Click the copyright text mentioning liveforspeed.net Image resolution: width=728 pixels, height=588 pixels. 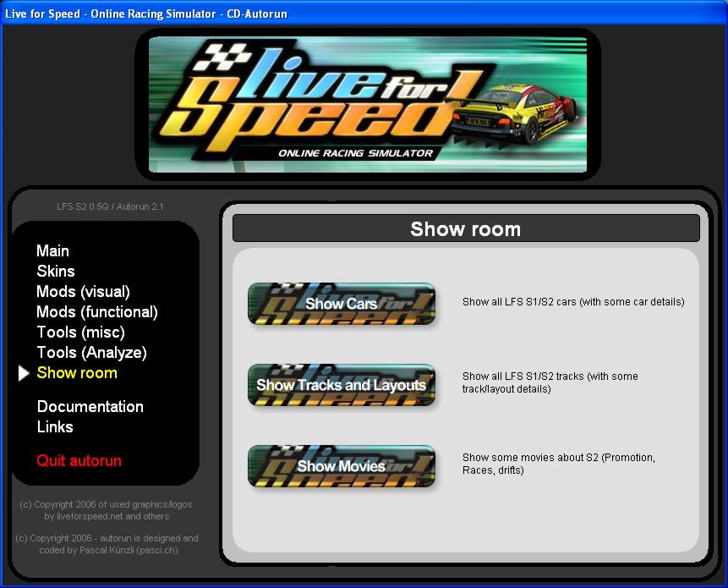[x=106, y=510]
